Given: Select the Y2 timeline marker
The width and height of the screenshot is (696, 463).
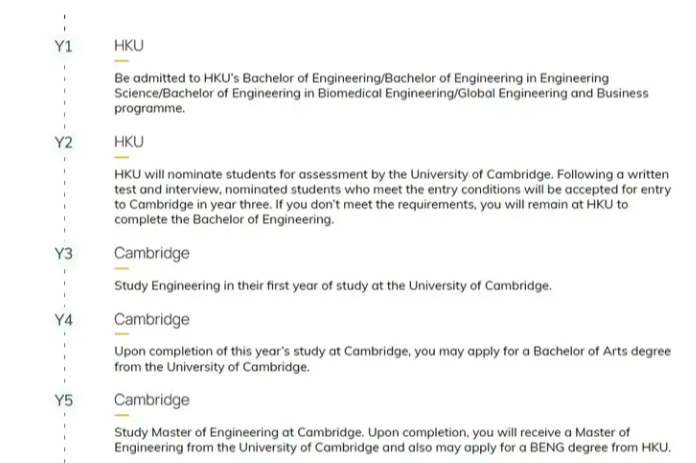Looking at the screenshot, I should 63,142.
